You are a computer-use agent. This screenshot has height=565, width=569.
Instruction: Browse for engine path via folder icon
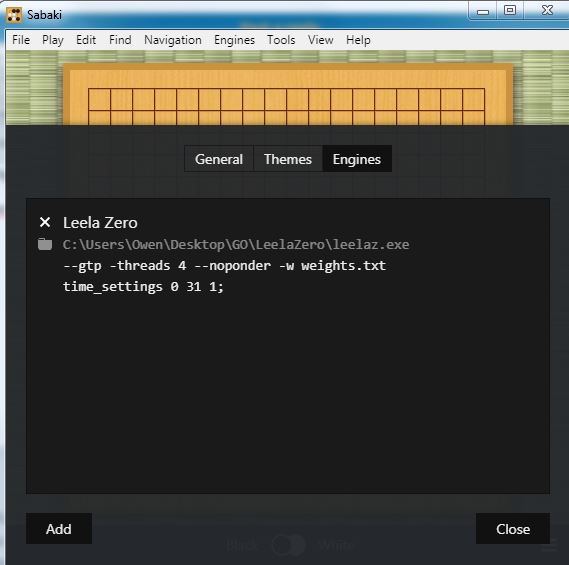coord(45,244)
